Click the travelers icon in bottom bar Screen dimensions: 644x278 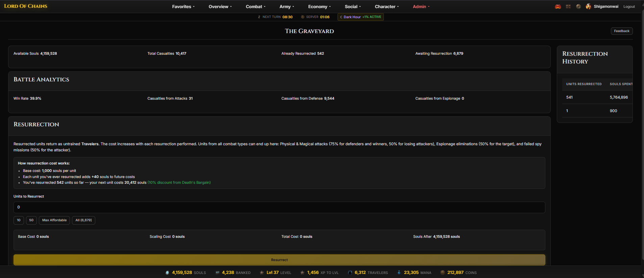(350, 273)
